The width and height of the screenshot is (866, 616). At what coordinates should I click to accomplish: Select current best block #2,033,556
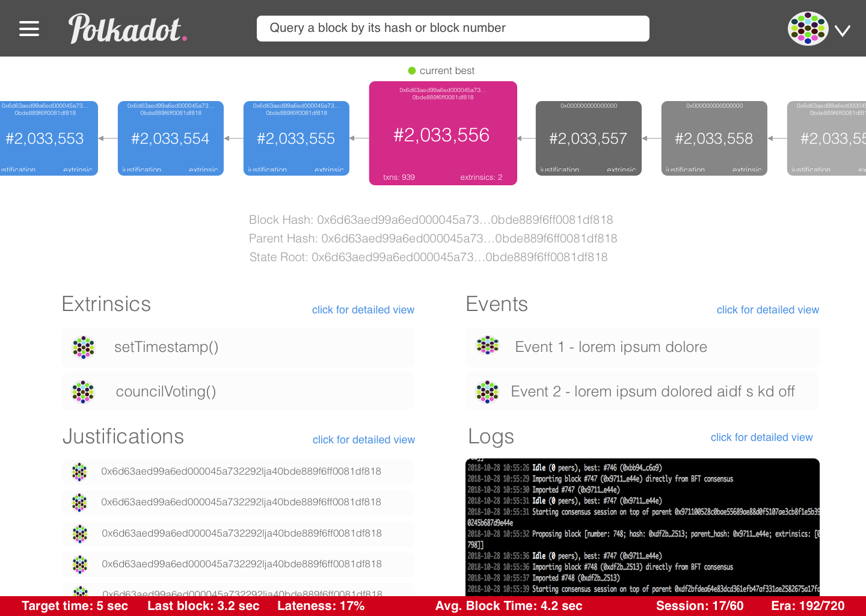click(443, 134)
